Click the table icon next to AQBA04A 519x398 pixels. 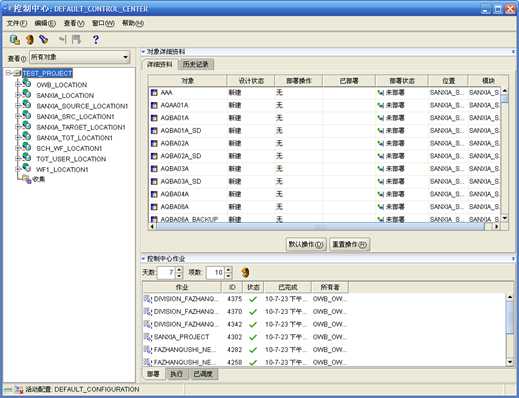pos(154,194)
